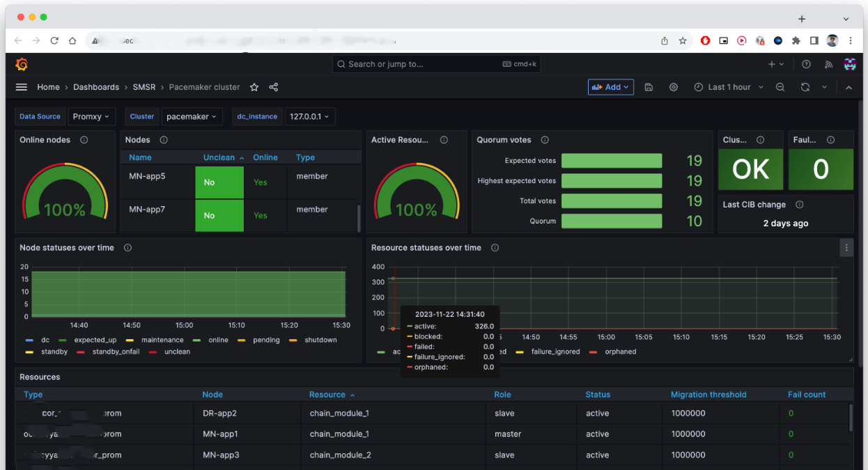Click the Search or jump to field
The width and height of the screenshot is (868, 470).
coord(436,64)
